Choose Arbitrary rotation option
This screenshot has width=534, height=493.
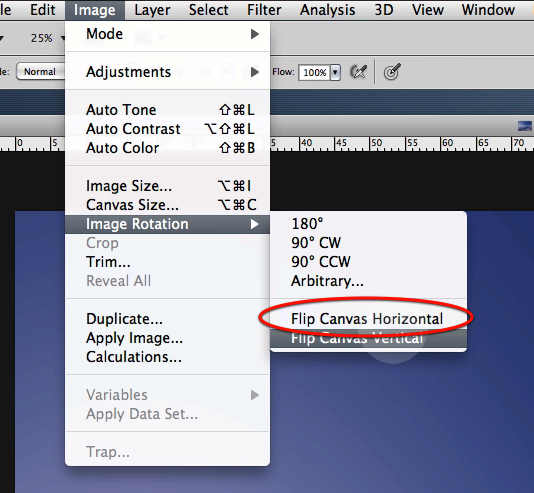[x=368, y=281]
